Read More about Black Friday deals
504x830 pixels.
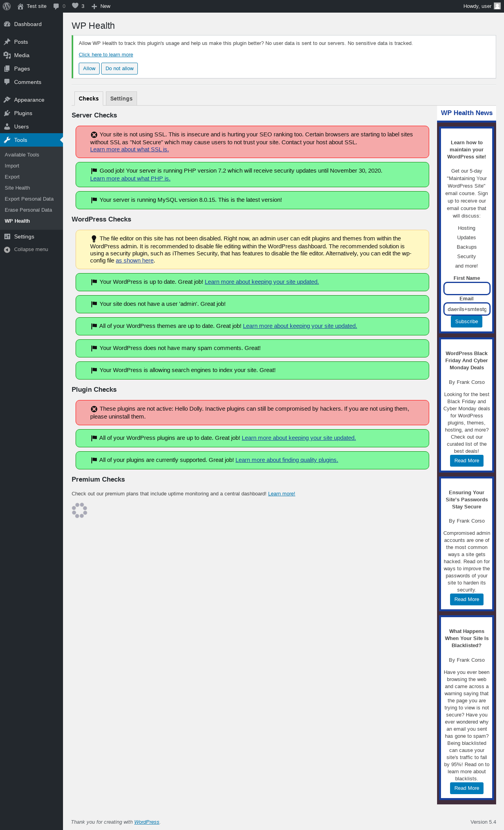pyautogui.click(x=467, y=461)
